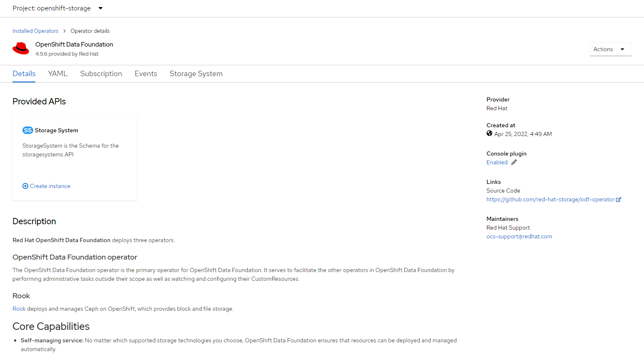Click the 'Core Capabilities' heading

[51, 327]
